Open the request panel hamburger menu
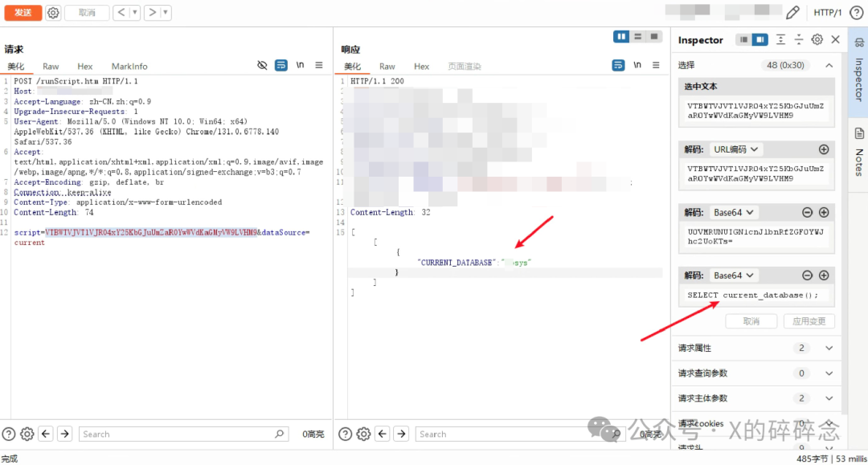Viewport: 868px width, 465px height. (319, 65)
